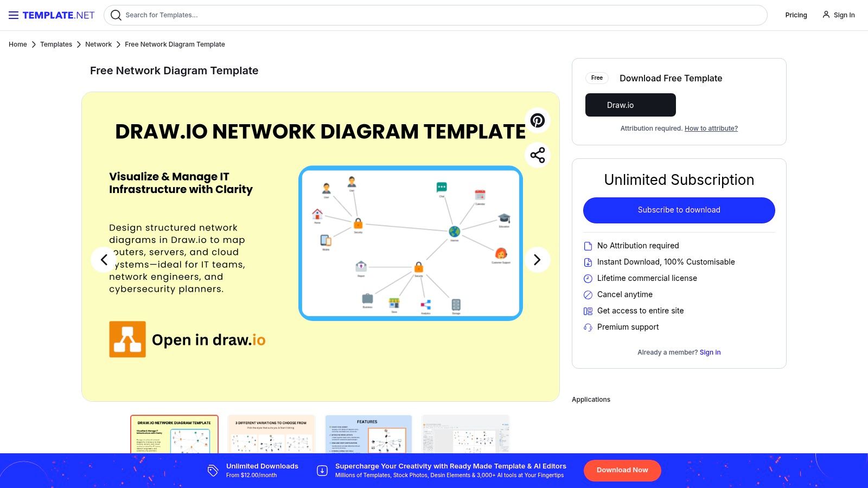The image size is (868, 488).
Task: Click Premium support headset icon
Action: 588,328
